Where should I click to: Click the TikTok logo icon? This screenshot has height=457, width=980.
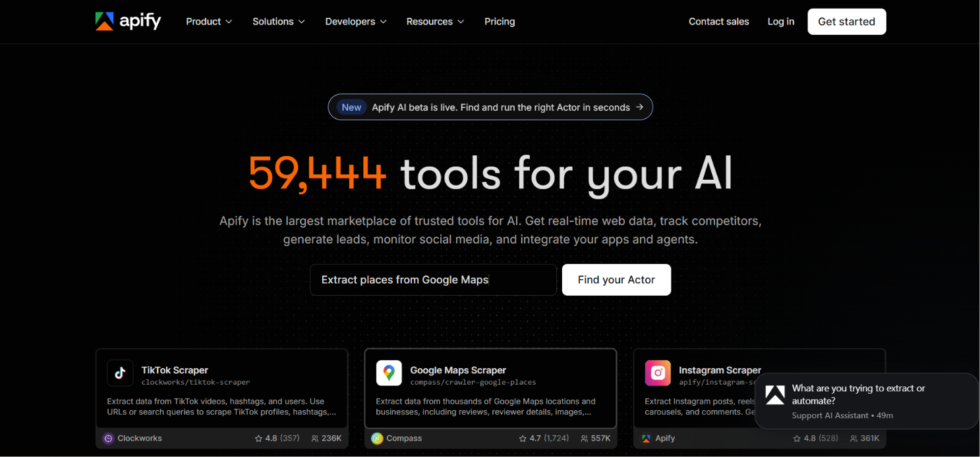[120, 373]
